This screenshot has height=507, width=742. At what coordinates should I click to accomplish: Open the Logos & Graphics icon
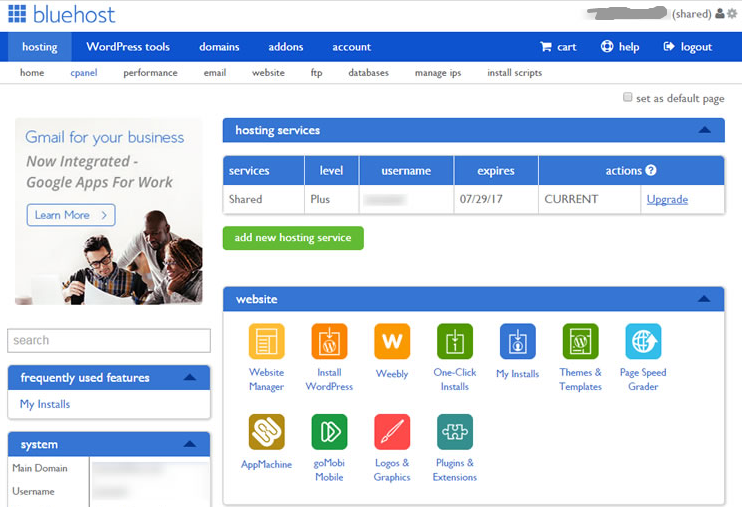(392, 432)
